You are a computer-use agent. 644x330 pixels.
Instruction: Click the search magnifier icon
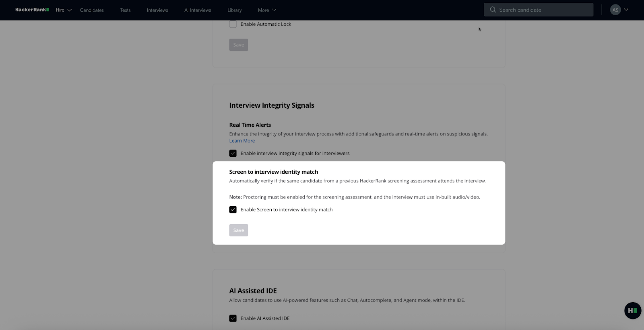click(x=493, y=10)
